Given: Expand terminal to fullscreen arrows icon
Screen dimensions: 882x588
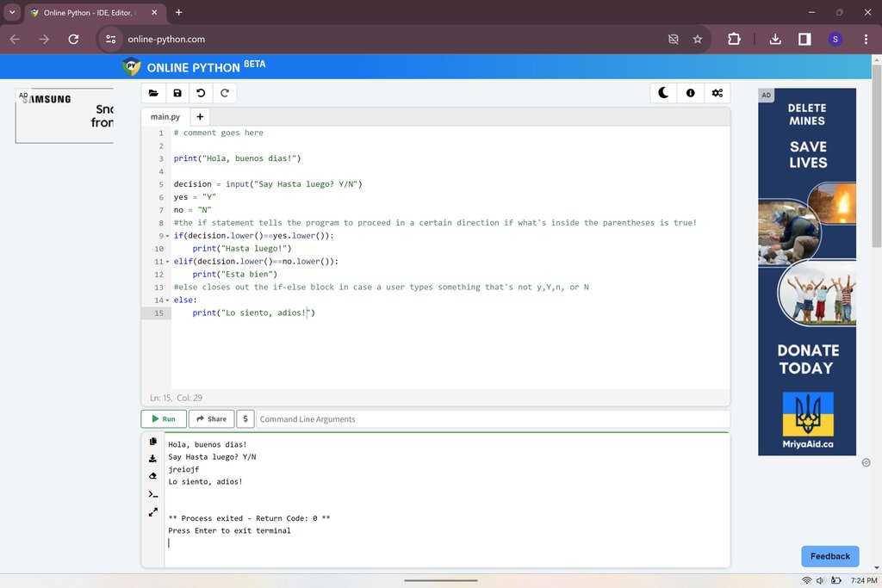Looking at the screenshot, I should (153, 512).
